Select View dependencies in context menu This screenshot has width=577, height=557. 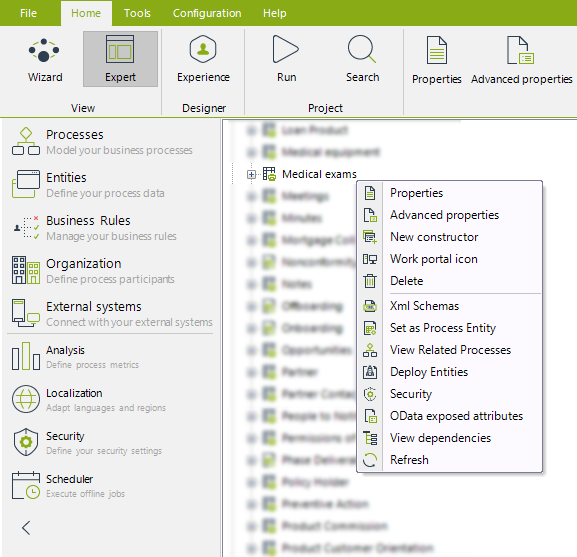pyautogui.click(x=440, y=438)
